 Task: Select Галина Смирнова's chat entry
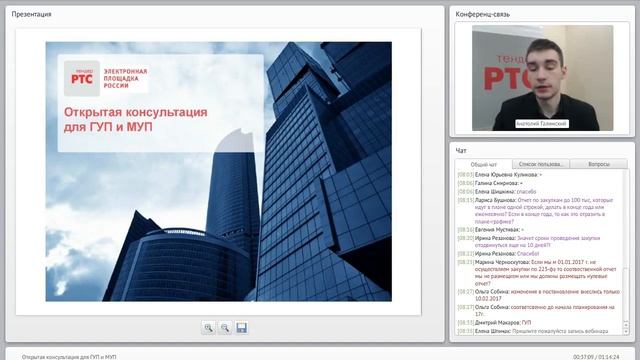pos(490,183)
